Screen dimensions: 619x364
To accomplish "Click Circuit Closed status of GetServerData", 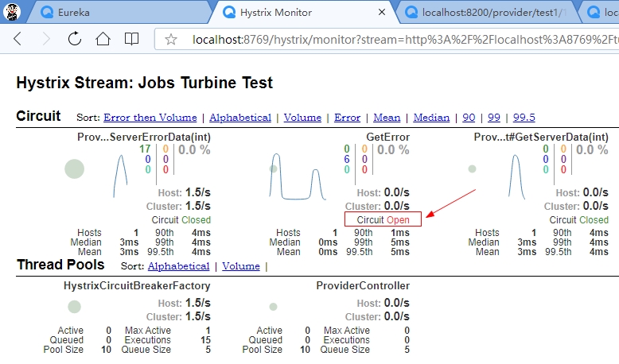I will (x=578, y=219).
